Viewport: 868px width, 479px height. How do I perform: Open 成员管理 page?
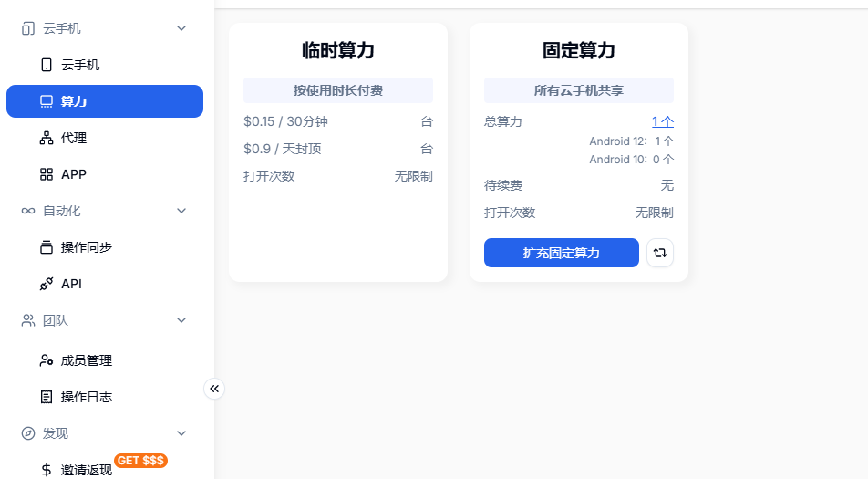pyautogui.click(x=105, y=360)
